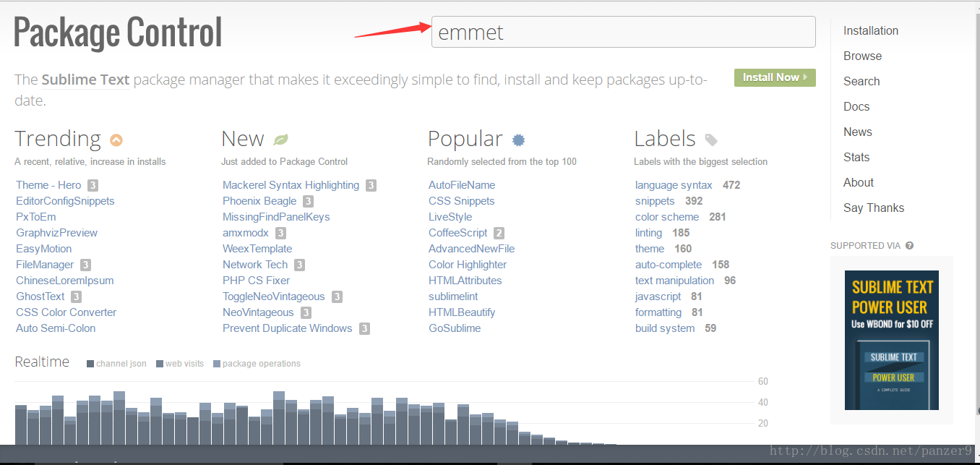Click the Sublime Text Power User ad
980x465 pixels.
coord(891,340)
